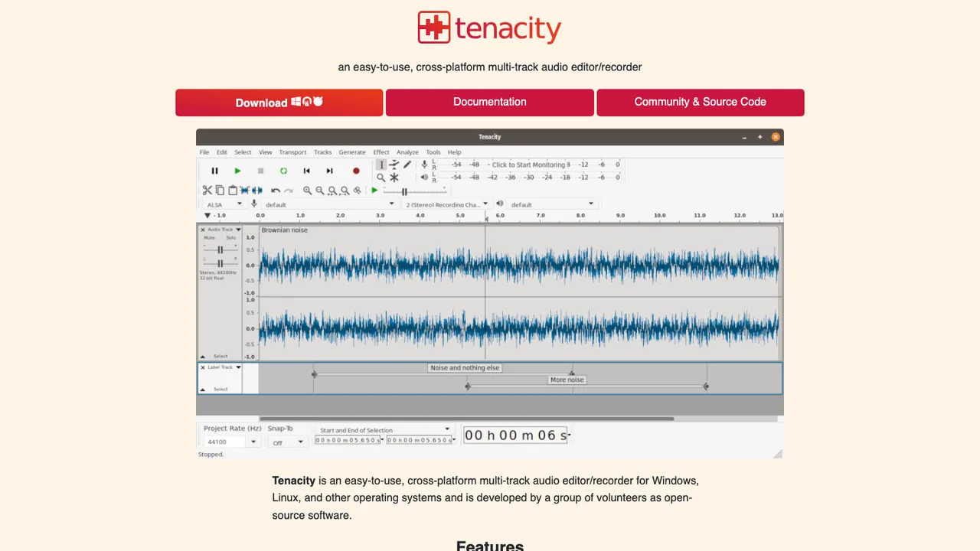
Task: Open the Documentation link
Action: tap(490, 103)
